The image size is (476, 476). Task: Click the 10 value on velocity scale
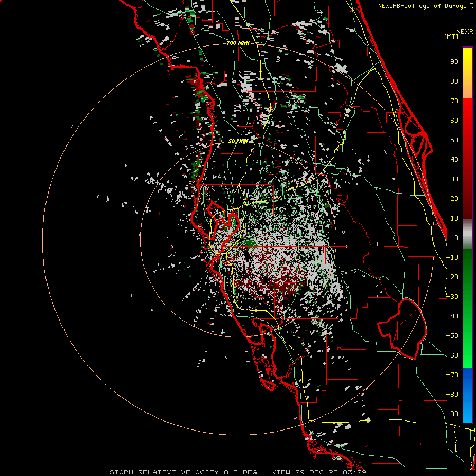(454, 218)
